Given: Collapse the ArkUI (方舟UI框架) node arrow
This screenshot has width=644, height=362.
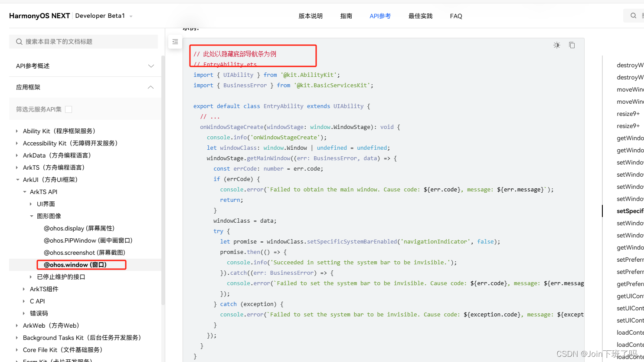Looking at the screenshot, I should [x=17, y=180].
